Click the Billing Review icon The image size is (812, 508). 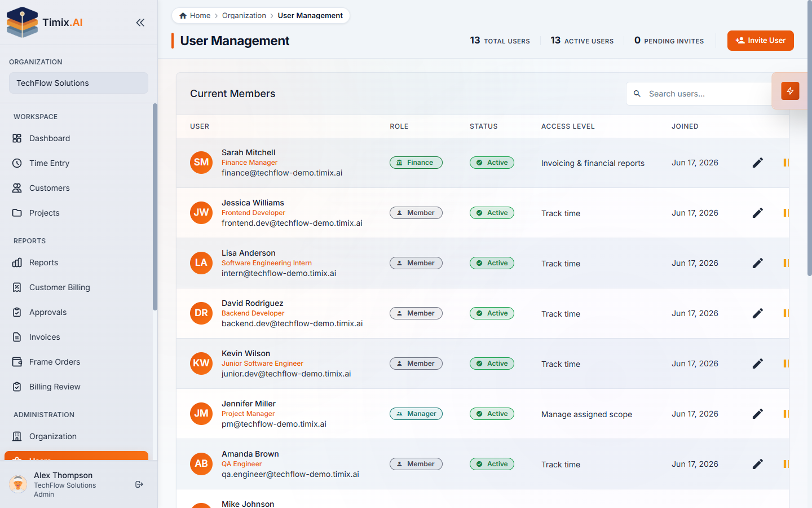pos(17,387)
